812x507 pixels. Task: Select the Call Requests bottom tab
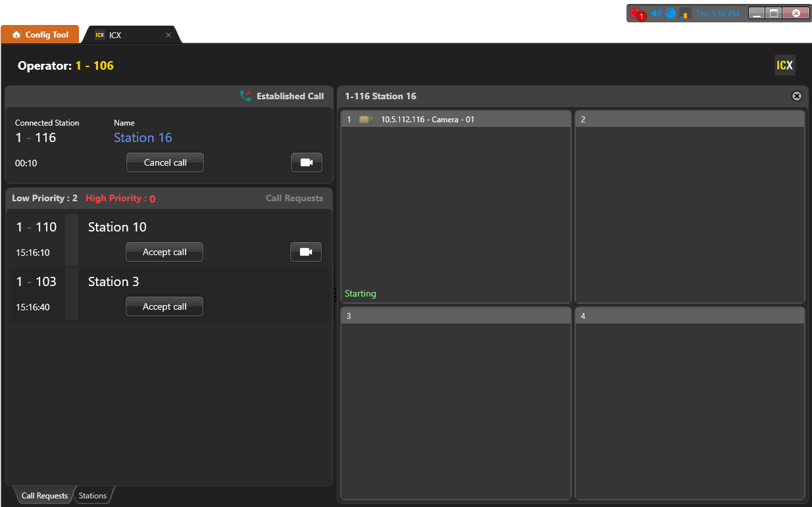[x=44, y=496]
